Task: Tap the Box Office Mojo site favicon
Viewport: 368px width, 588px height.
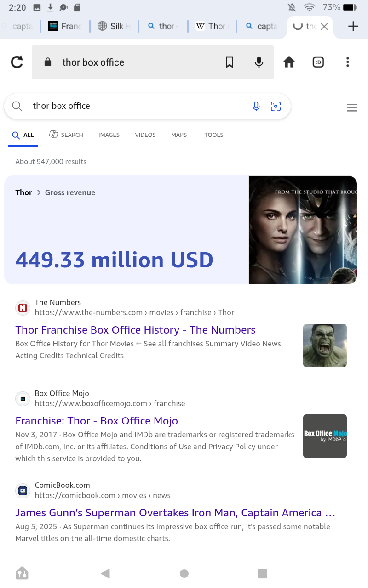Action: pyautogui.click(x=23, y=398)
